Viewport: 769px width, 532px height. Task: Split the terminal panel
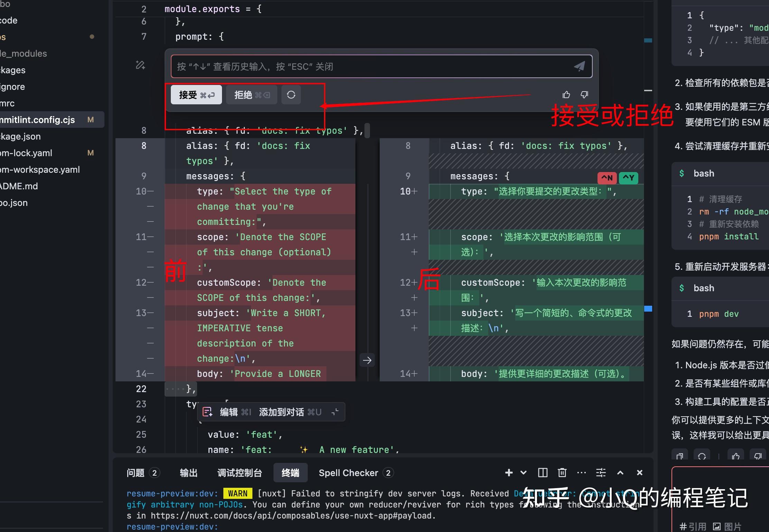pyautogui.click(x=543, y=473)
